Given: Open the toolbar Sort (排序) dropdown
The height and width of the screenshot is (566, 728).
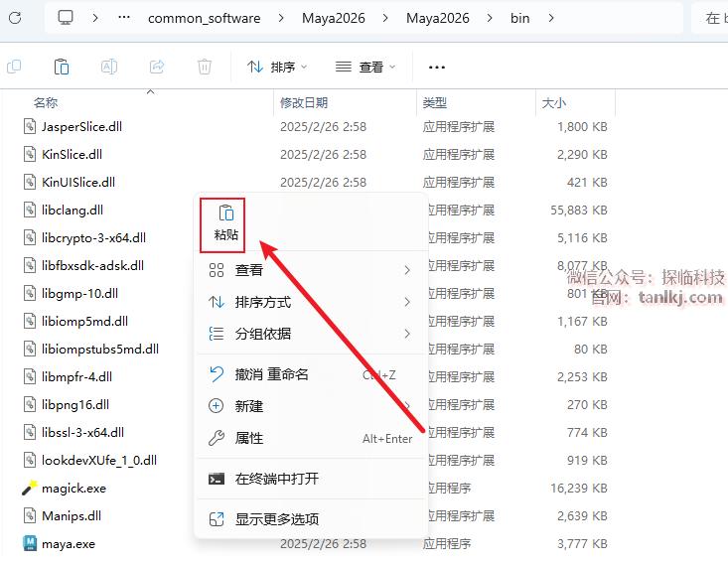Looking at the screenshot, I should 277,68.
